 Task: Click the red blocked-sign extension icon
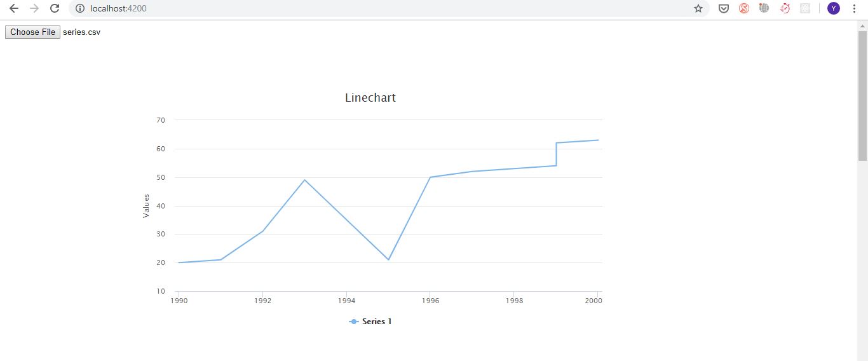(743, 8)
